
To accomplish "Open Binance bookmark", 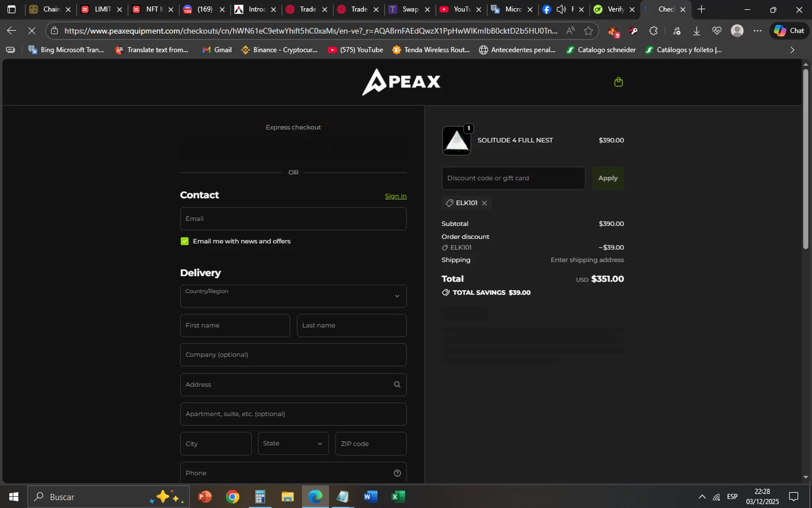I will pyautogui.click(x=280, y=50).
